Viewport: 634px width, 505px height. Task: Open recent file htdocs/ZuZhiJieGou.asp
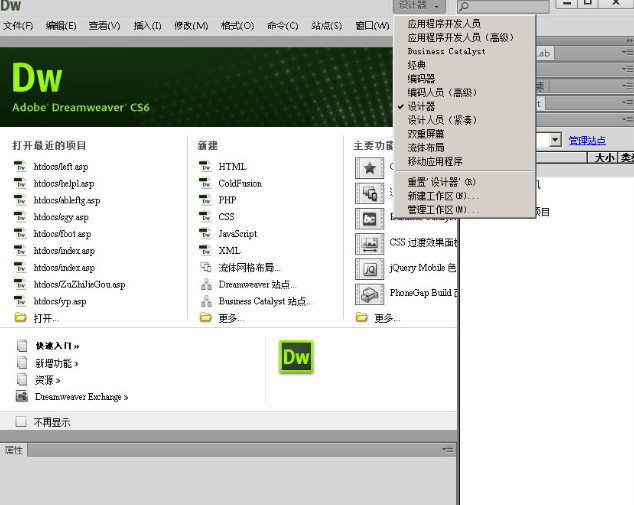[79, 285]
